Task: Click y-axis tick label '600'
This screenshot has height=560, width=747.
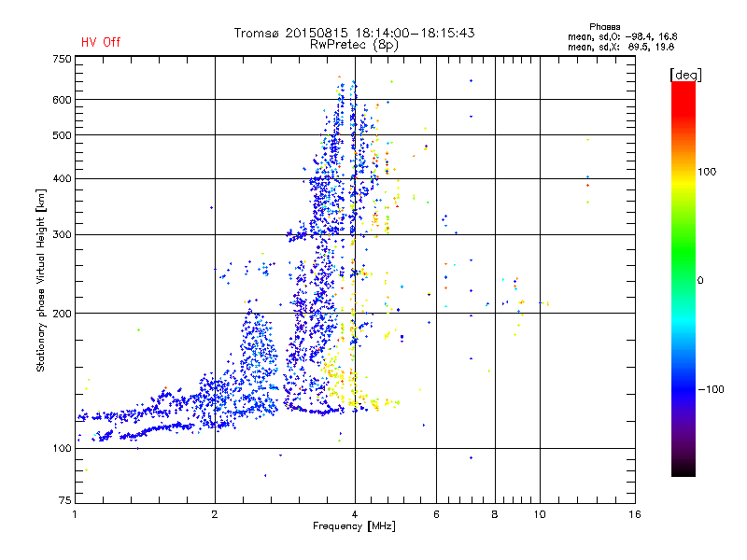Action: tap(62, 100)
